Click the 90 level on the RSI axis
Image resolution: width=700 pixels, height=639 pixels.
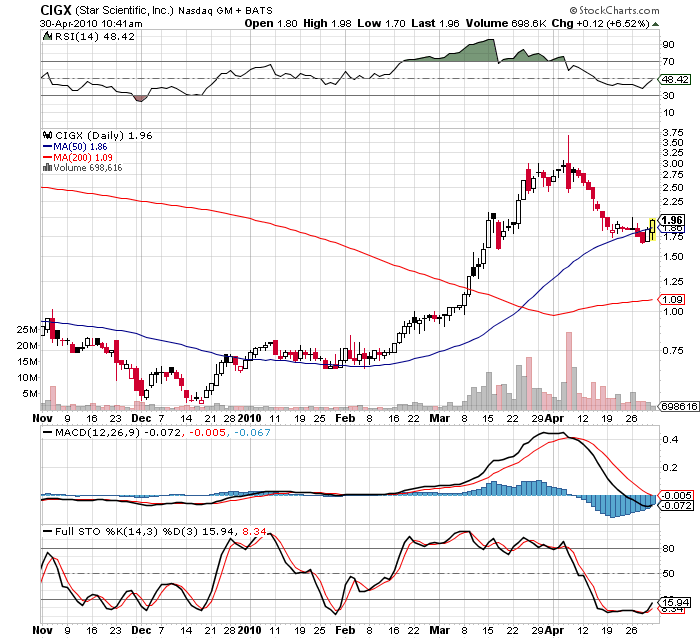tap(669, 44)
